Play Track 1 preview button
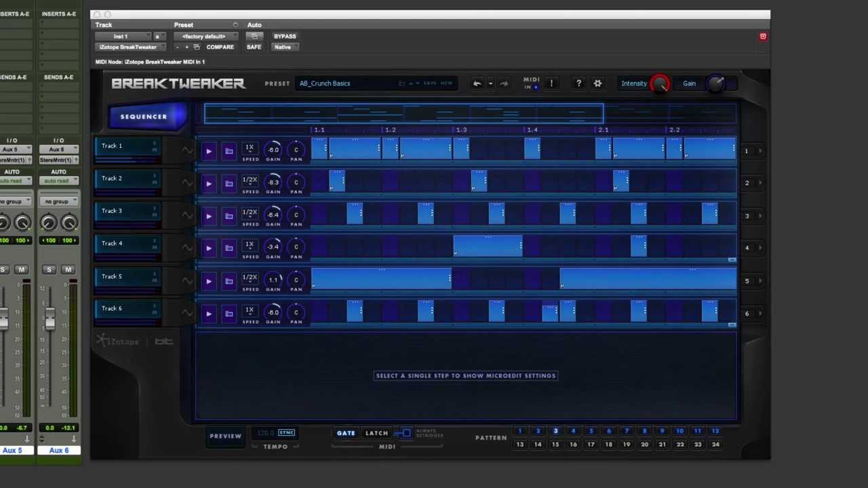 pos(209,151)
